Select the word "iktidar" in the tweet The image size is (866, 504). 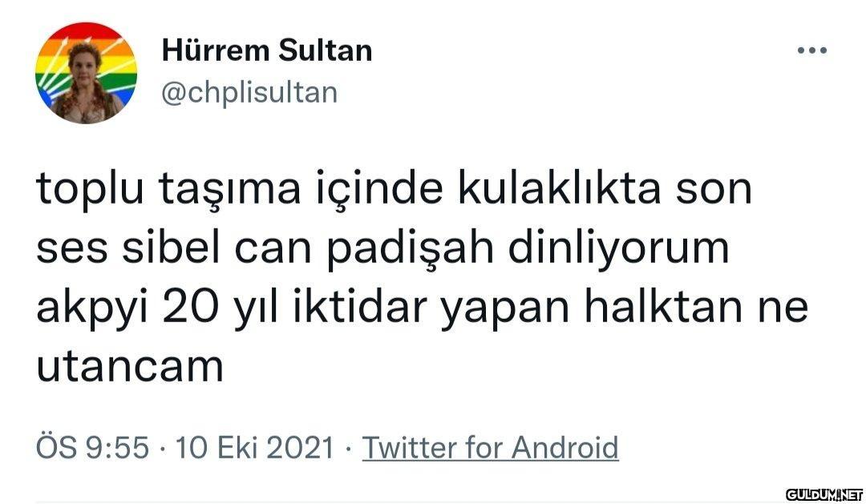360,306
